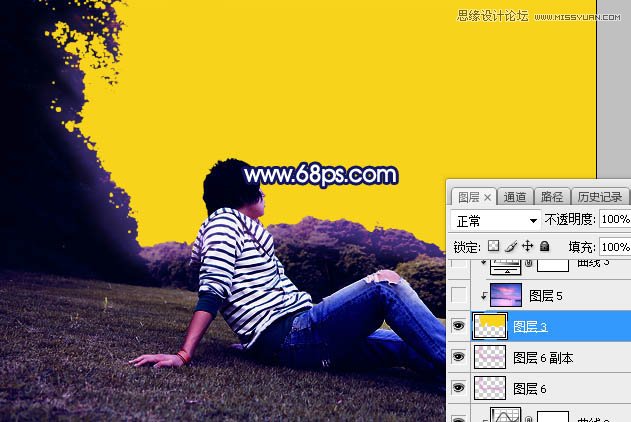Click the 填充 fill value field
Screen dimensions: 631x422
coord(615,247)
